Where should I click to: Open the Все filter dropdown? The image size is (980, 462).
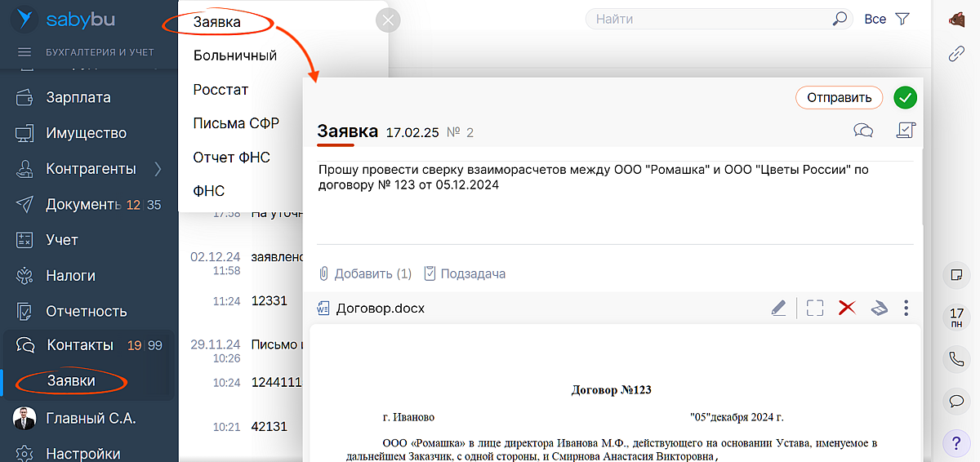(875, 19)
